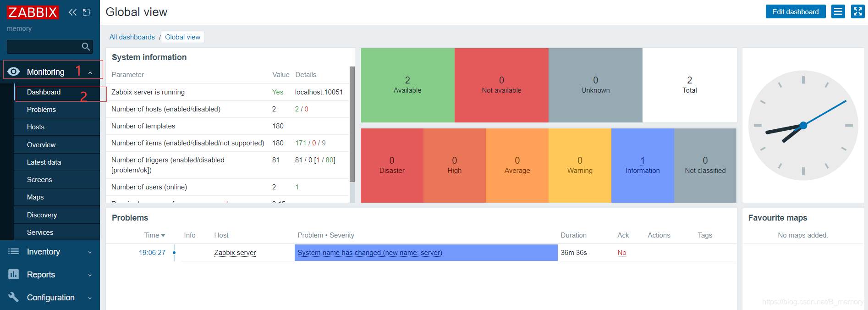Click the 171 / 0 / 9 items details
Screen dimensions: 868x310
pos(310,143)
